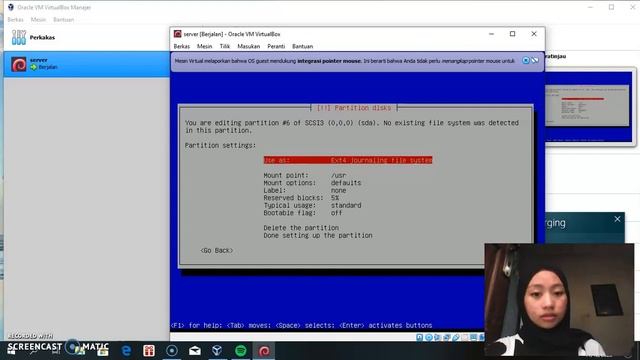
Task: Click the <Go Back> button
Action: click(217, 251)
